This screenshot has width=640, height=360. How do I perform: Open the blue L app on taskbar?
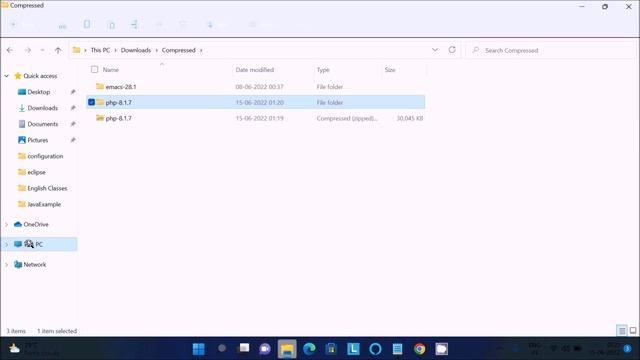coord(353,349)
